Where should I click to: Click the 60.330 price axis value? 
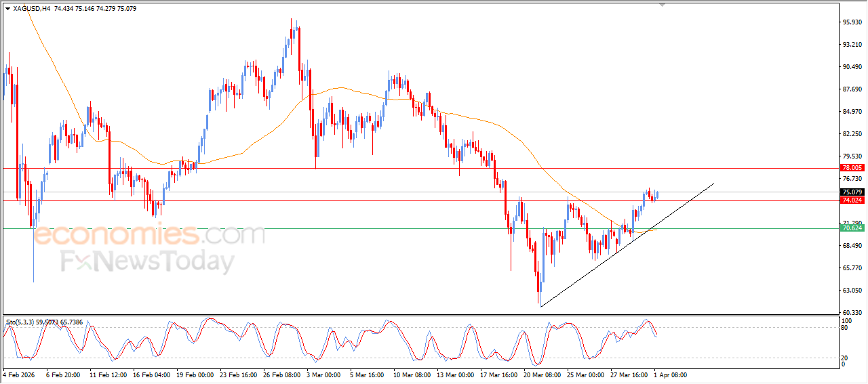point(852,313)
